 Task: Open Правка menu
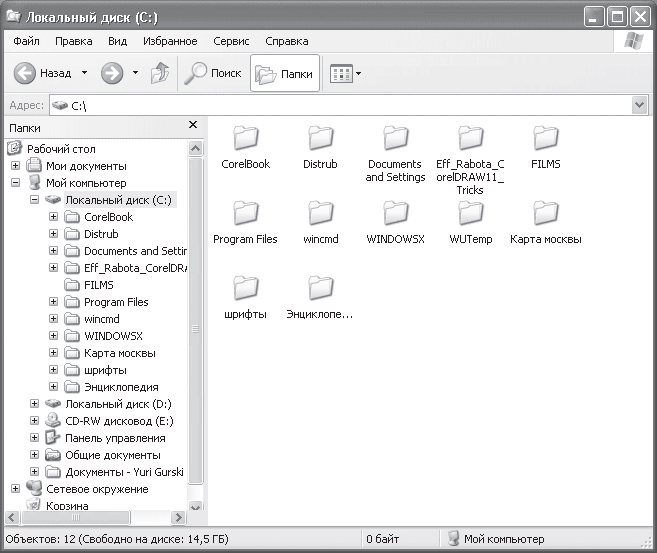coord(74,41)
